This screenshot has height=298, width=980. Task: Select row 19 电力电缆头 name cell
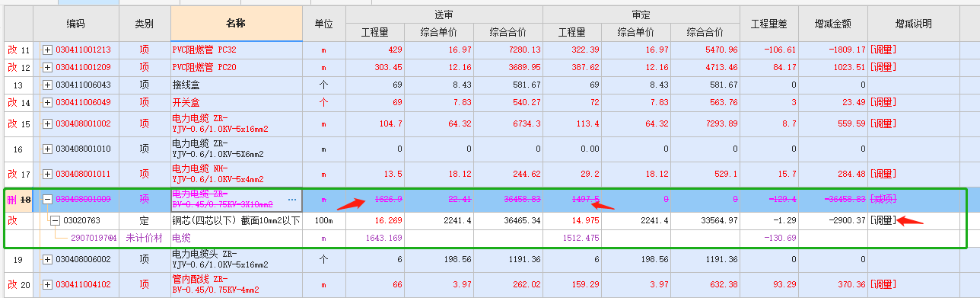tap(237, 259)
